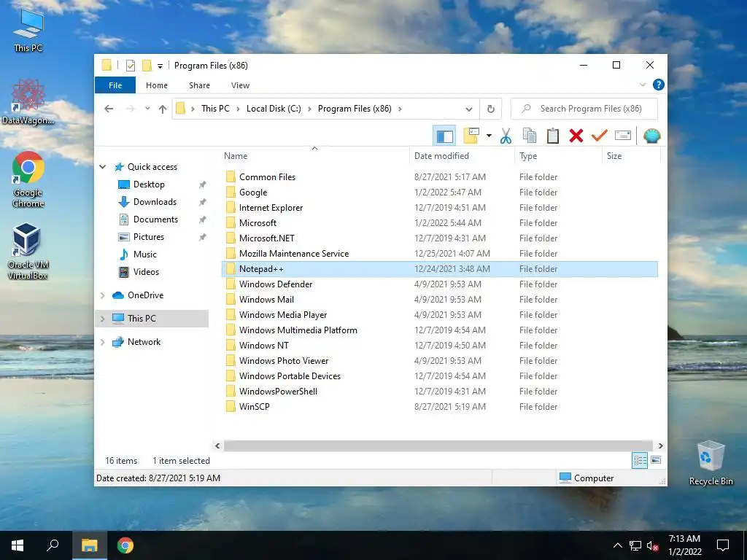Image resolution: width=747 pixels, height=560 pixels.
Task: Expand chevron after Program Files (x86) breadcrumb
Action: [400, 109]
